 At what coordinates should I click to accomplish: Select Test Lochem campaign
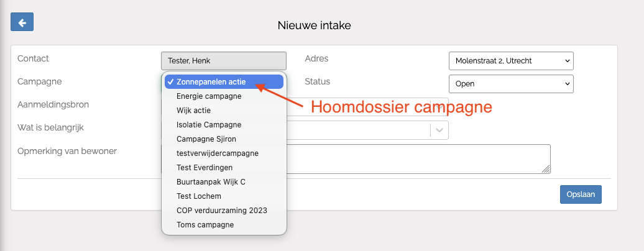[x=199, y=196]
